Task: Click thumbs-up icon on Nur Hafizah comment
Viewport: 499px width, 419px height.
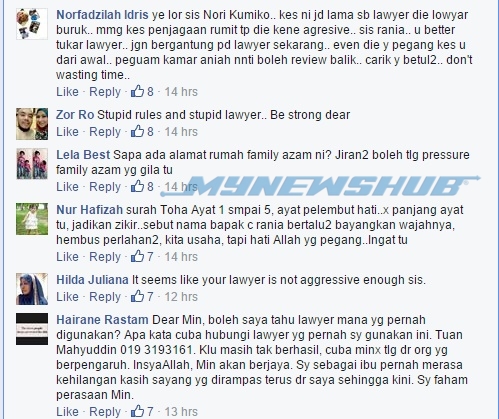Action: 137,256
